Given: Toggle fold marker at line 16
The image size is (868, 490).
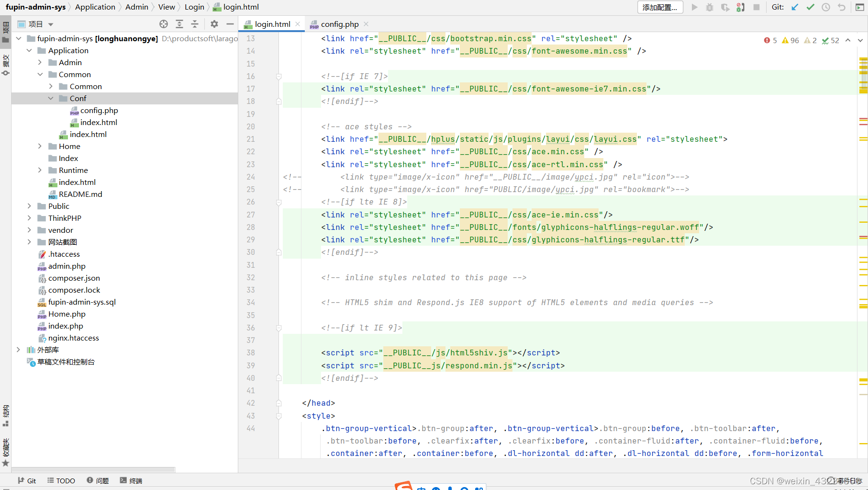Looking at the screenshot, I should (x=278, y=76).
